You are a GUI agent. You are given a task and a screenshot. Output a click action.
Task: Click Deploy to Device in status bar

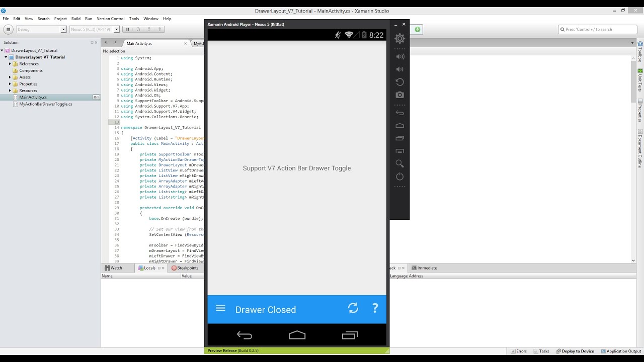point(575,351)
